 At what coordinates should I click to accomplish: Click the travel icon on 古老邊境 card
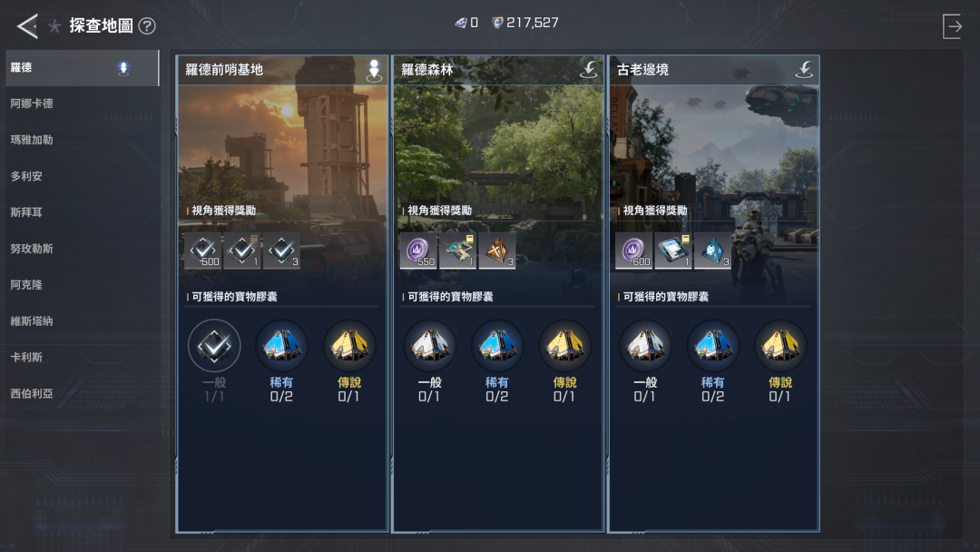(804, 69)
